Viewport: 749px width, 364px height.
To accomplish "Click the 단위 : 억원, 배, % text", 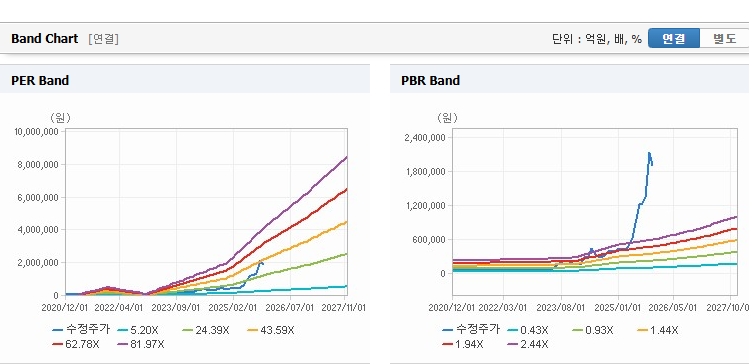I will [597, 39].
